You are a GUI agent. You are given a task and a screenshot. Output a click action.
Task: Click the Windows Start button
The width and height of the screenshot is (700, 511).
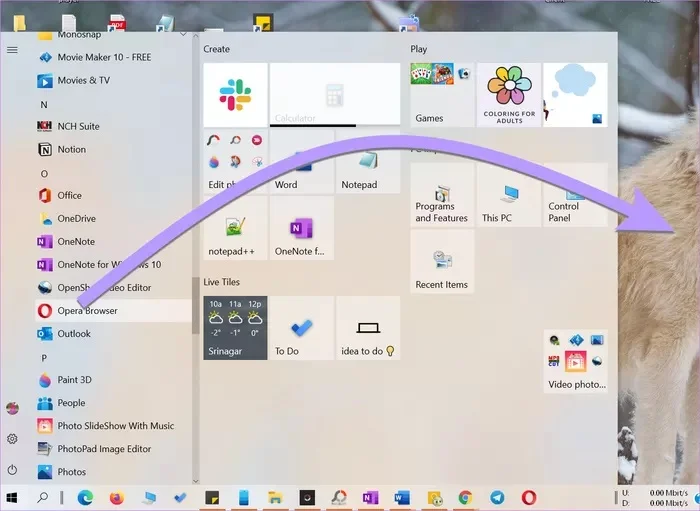point(12,498)
